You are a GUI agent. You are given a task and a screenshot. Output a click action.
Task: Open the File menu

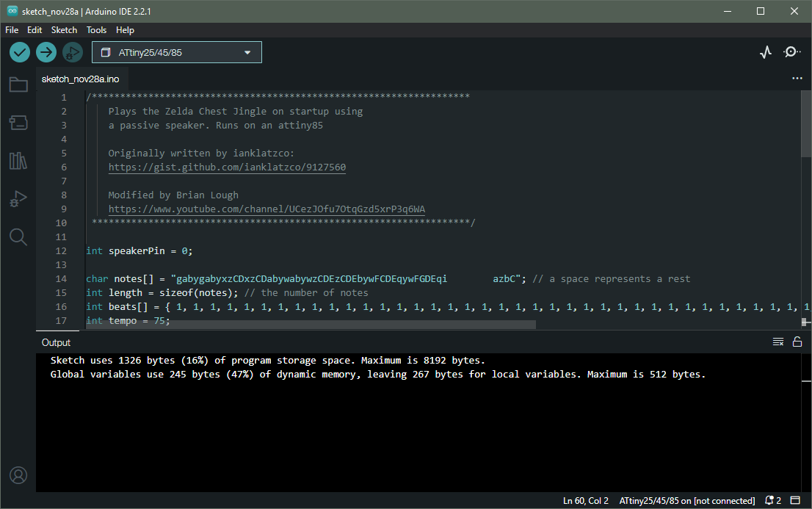coord(12,30)
